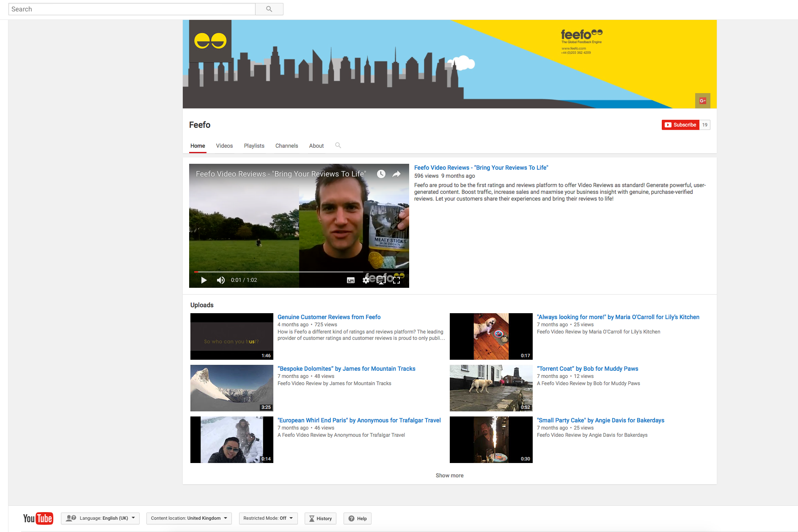Click the channel search magnifier icon

(x=338, y=145)
